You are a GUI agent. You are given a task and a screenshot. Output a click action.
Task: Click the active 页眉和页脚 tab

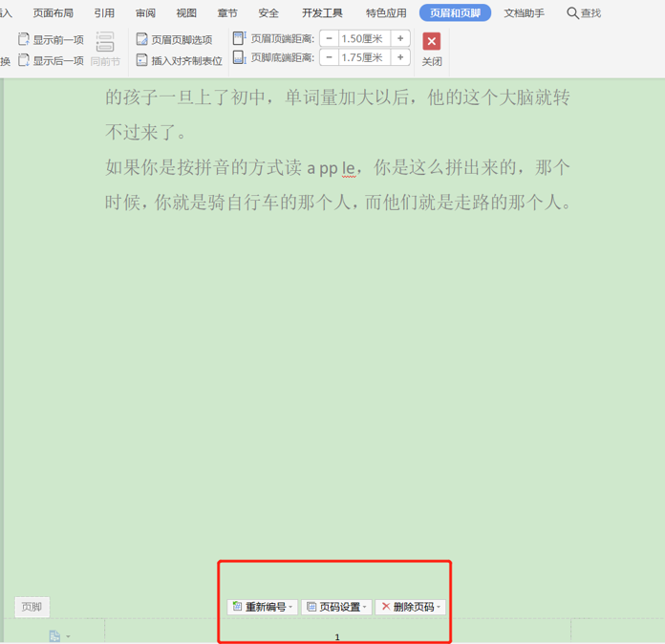[x=455, y=13]
